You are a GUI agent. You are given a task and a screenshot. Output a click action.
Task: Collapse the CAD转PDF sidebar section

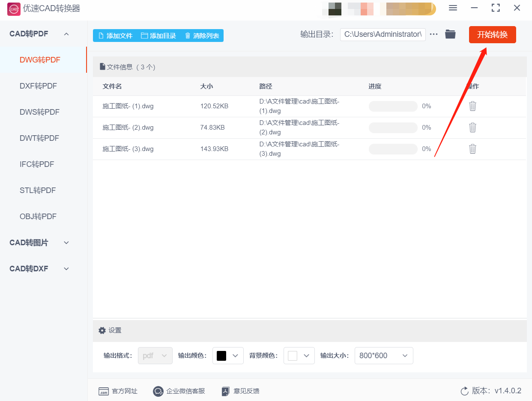[66, 34]
